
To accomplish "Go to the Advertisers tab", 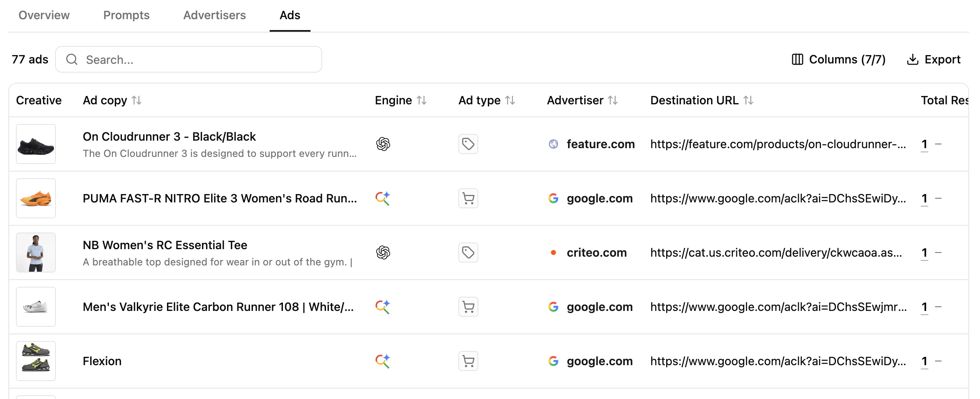I will pyautogui.click(x=215, y=15).
